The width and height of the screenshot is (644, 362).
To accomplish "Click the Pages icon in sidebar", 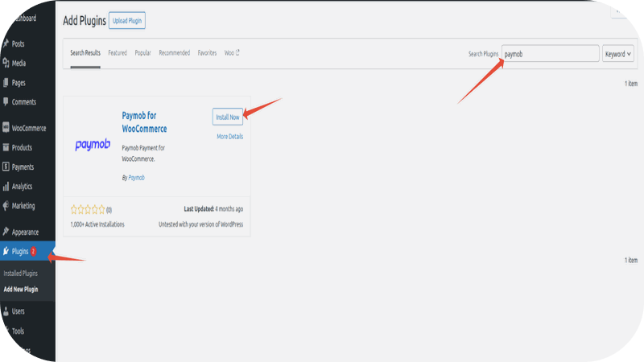I will click(6, 83).
